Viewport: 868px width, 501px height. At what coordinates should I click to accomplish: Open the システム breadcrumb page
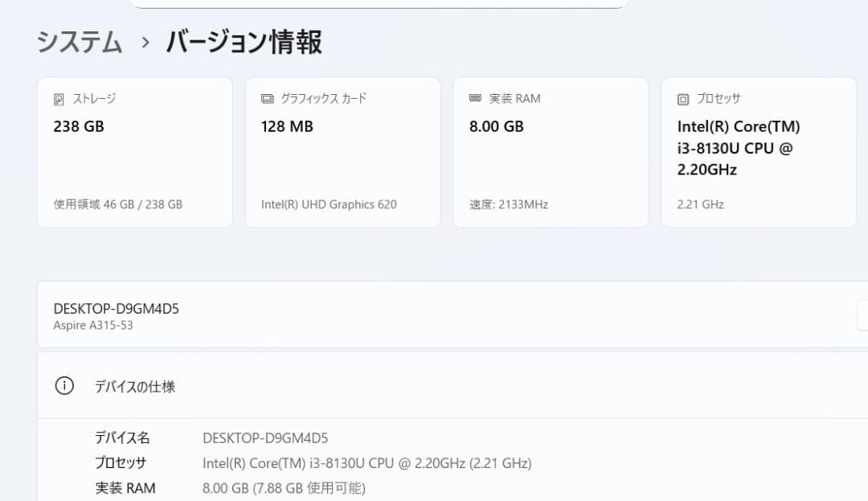click(x=78, y=43)
